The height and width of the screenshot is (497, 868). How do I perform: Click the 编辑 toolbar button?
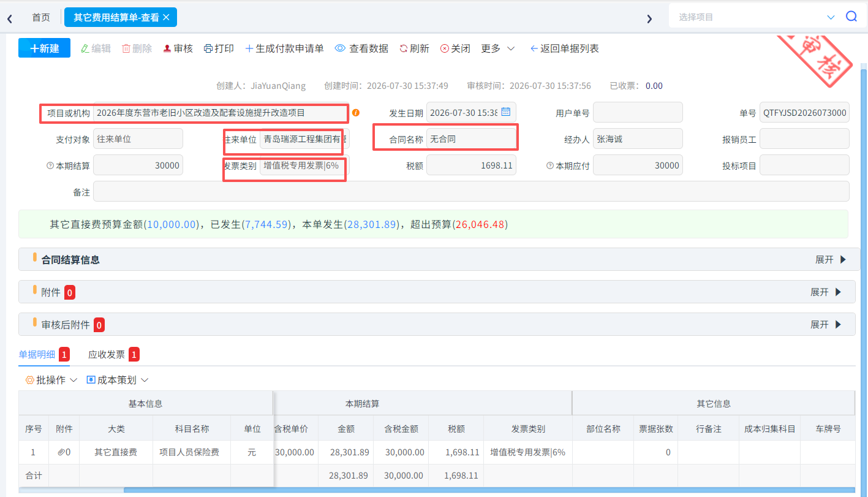click(96, 48)
